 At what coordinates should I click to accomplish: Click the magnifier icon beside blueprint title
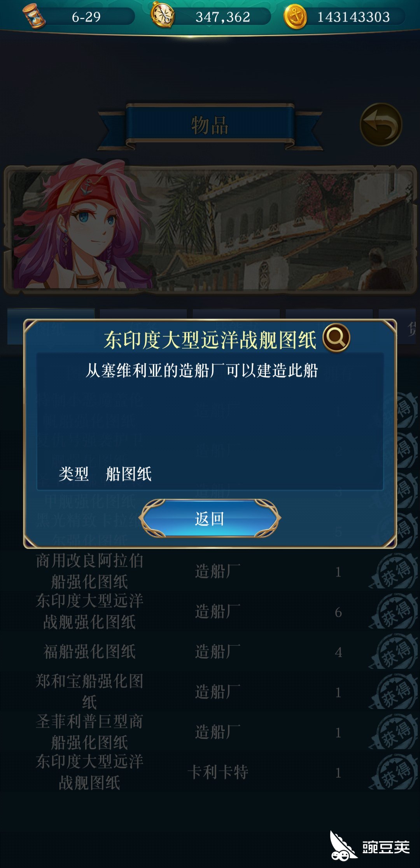coord(336,338)
